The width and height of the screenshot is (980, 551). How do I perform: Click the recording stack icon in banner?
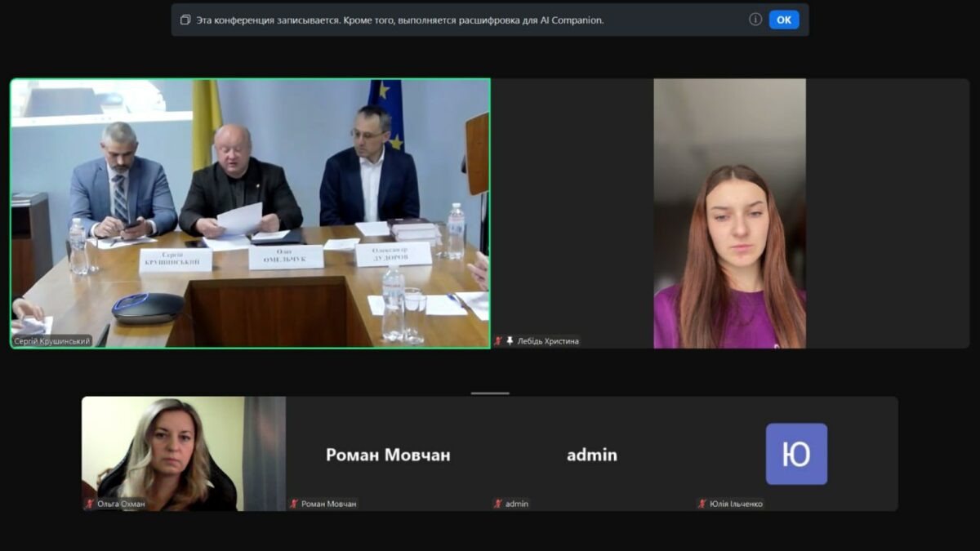[185, 20]
